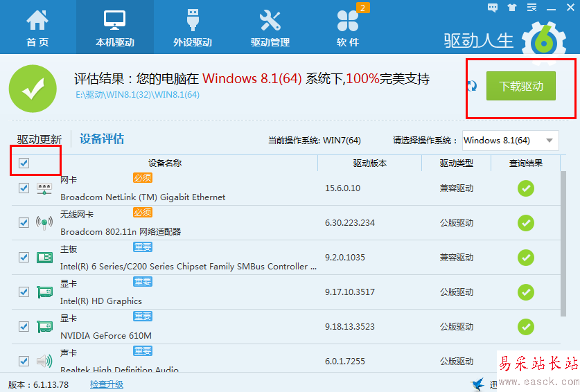Click the bird icon in status bar
This screenshot has height=392, width=580.
(x=477, y=384)
